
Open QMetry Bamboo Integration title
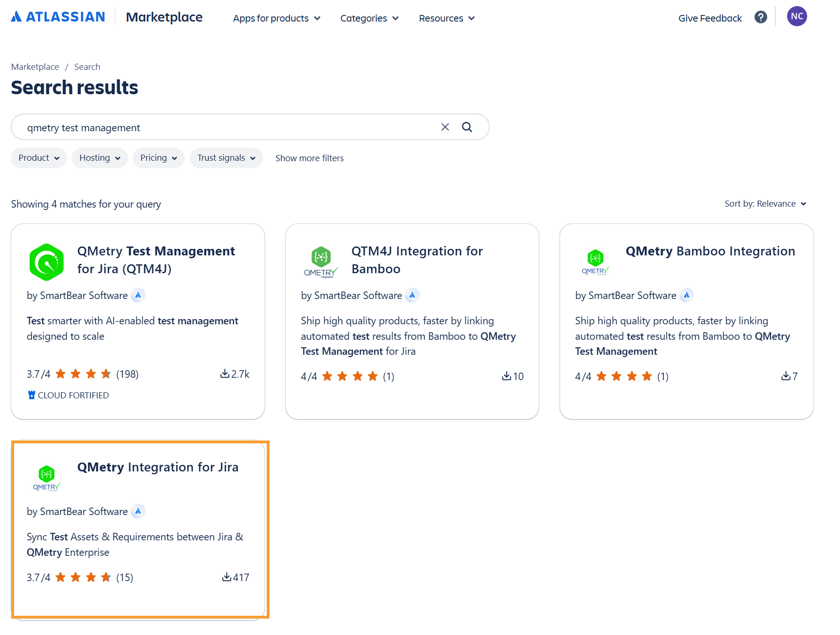710,251
